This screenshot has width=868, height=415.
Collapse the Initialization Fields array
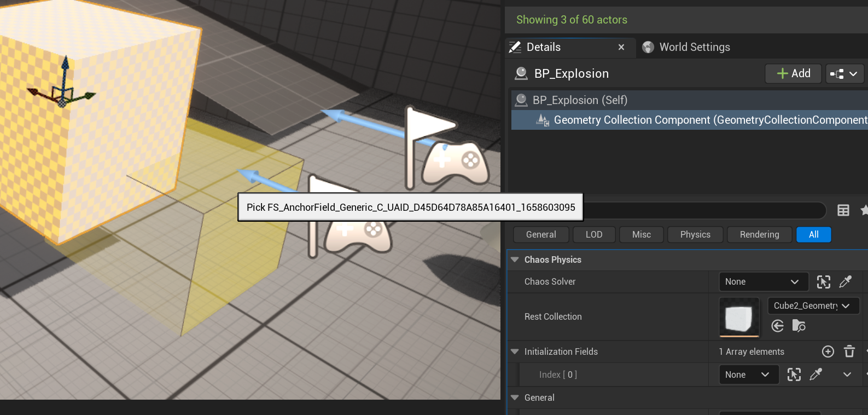click(515, 351)
